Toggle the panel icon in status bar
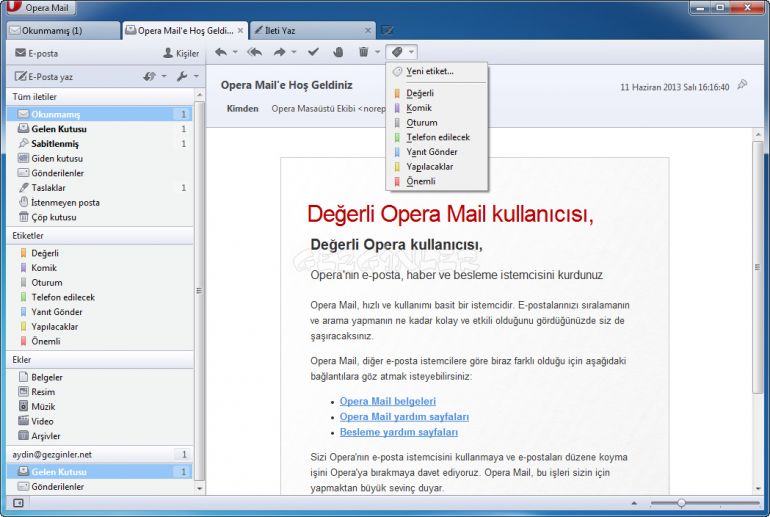Viewport: 770px width, 517px height. tap(18, 503)
